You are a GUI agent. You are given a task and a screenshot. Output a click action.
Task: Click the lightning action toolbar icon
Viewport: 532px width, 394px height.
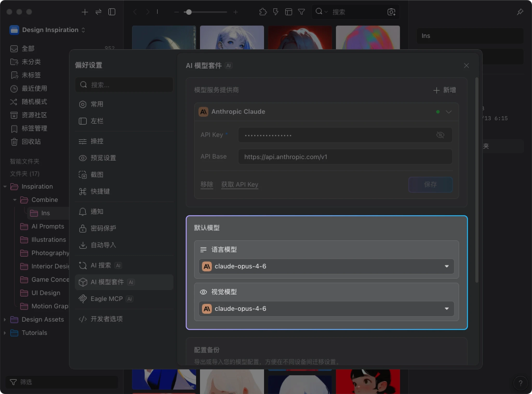click(x=276, y=12)
